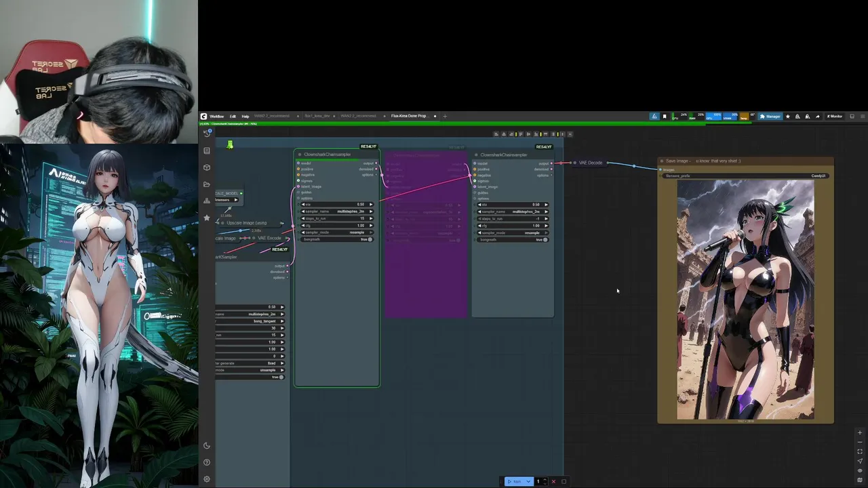Open the unsample mode dropdown
The image size is (868, 488).
[x=250, y=370]
